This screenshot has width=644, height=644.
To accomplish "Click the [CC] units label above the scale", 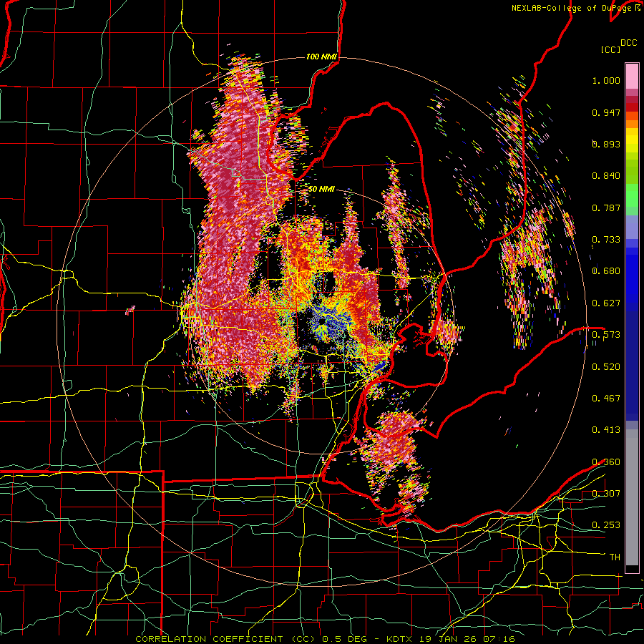I will tap(610, 49).
